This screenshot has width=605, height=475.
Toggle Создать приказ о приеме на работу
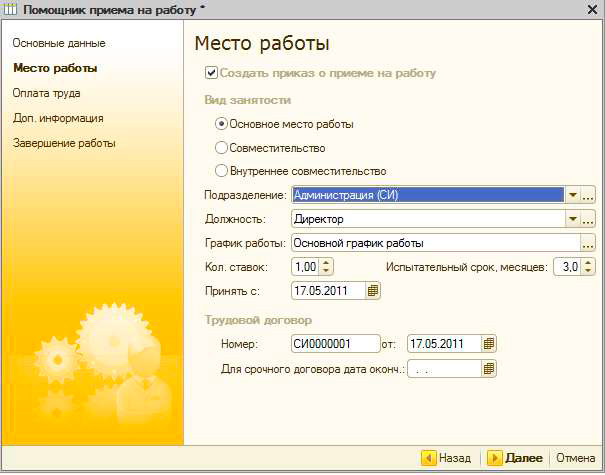pos(211,73)
